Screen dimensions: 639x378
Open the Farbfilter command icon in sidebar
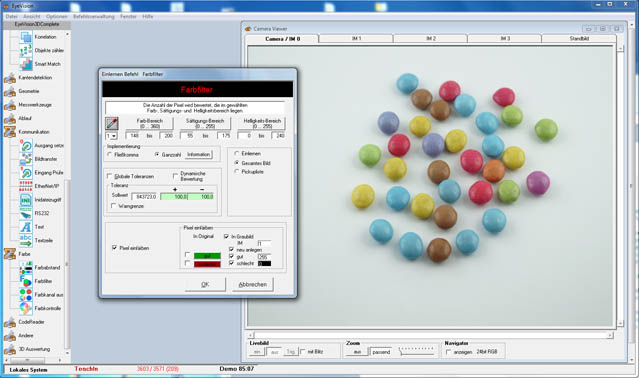click(x=26, y=281)
